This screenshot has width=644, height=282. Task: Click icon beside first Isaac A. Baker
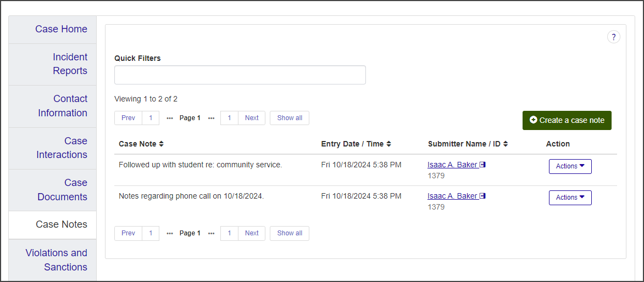pyautogui.click(x=482, y=165)
